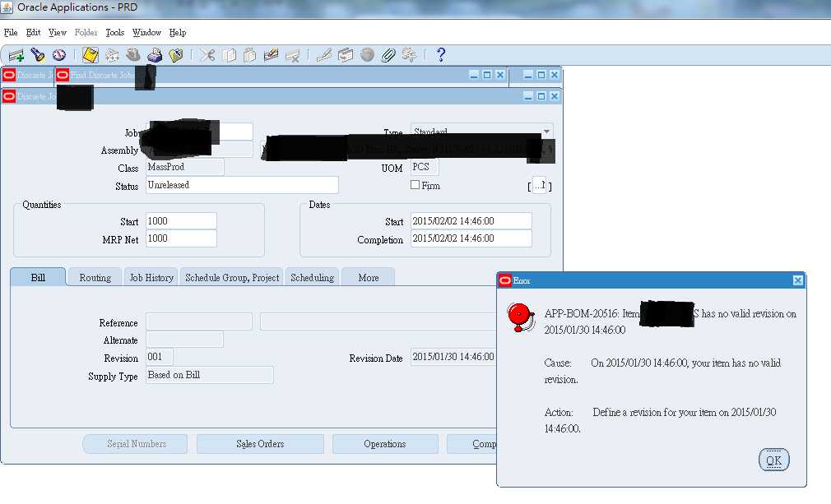Click the Switch Responsibilities icon
Image resolution: width=831 pixels, height=504 pixels.
click(x=133, y=55)
